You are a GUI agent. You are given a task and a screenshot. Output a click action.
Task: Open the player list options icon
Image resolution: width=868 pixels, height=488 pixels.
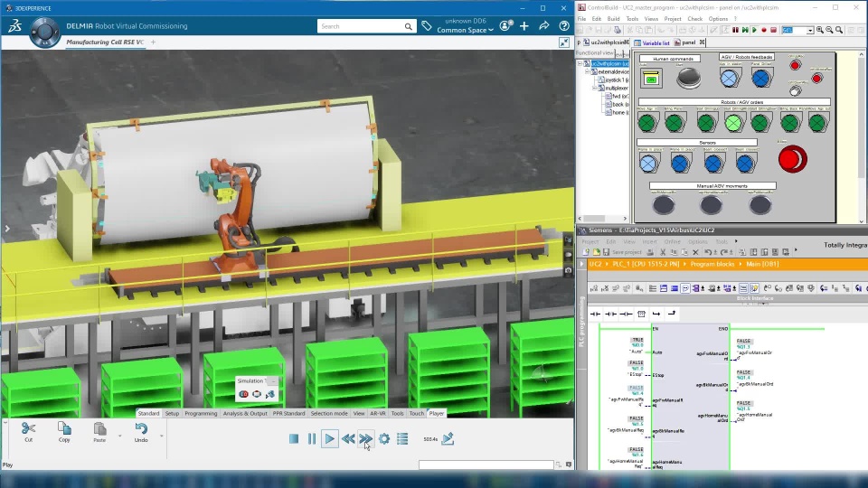tap(402, 439)
